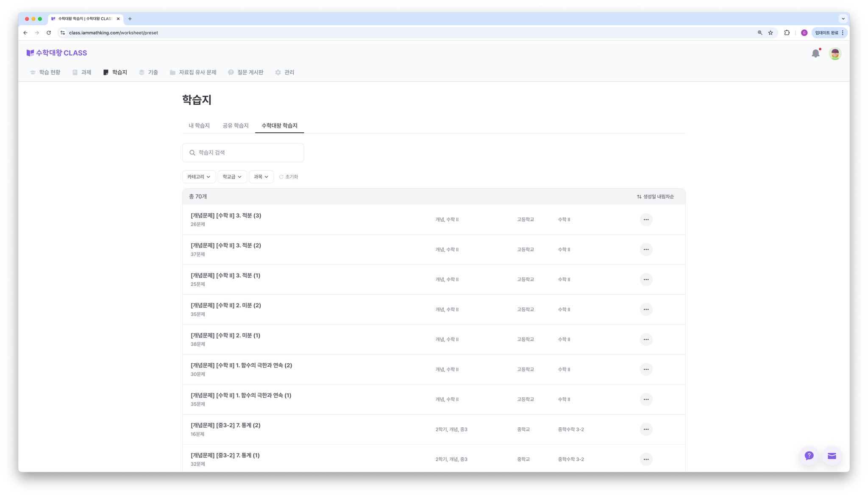Click the 총 70개 total count label
Viewport: 868px width, 496px height.
[198, 197]
